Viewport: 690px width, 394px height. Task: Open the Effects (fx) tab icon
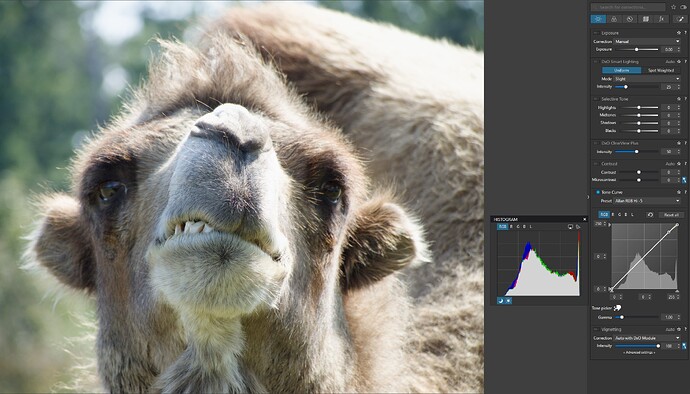pos(661,19)
